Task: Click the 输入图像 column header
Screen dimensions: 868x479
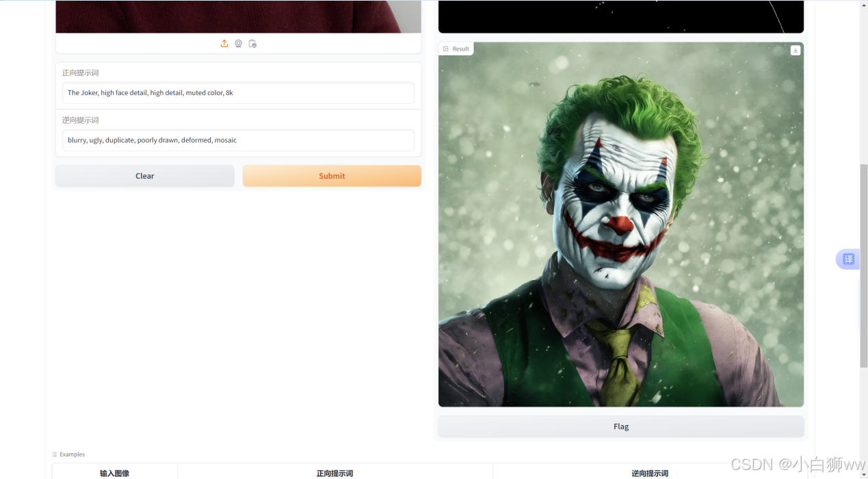Action: pos(114,473)
